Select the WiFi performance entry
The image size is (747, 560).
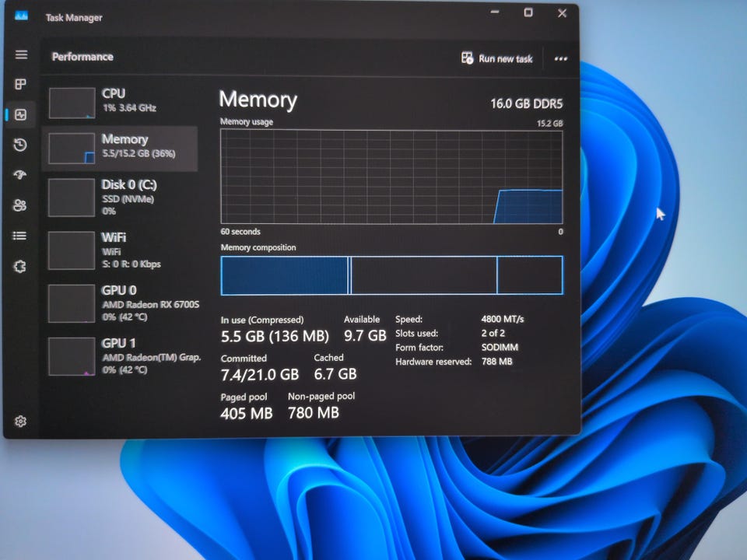pyautogui.click(x=120, y=250)
